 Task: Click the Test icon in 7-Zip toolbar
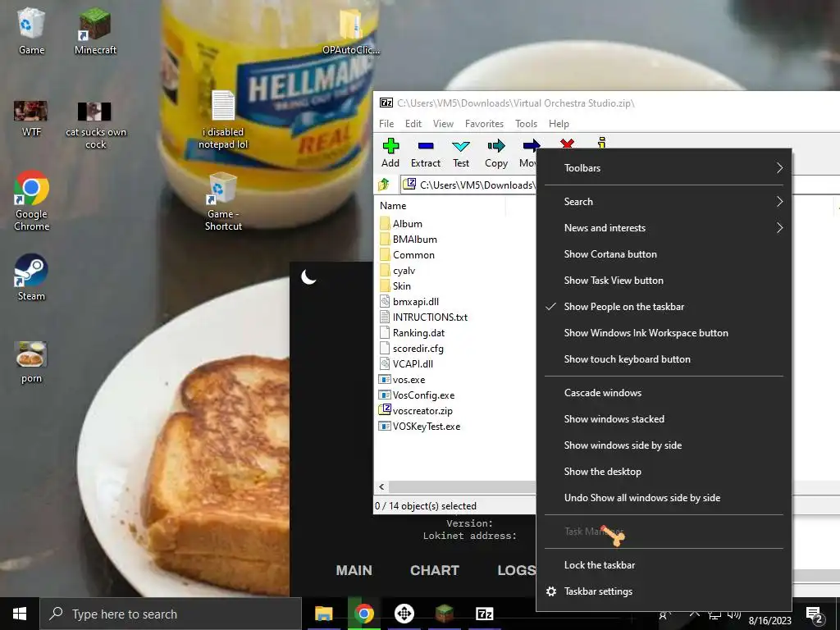pyautogui.click(x=461, y=146)
